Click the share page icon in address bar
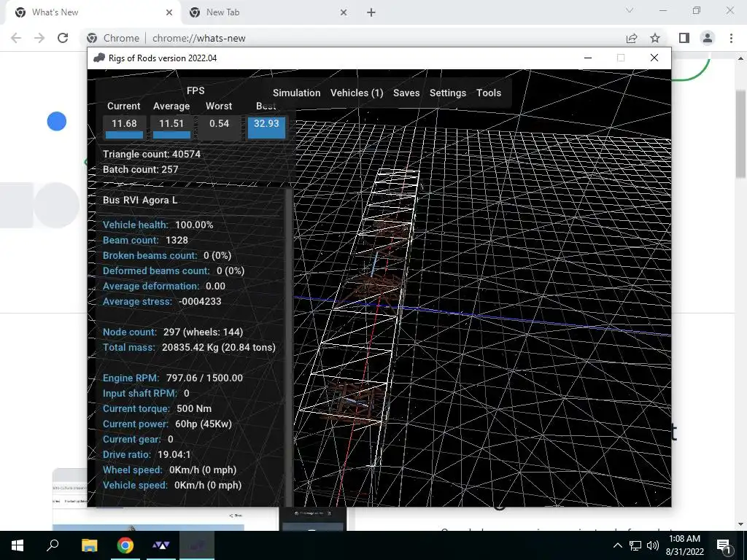The width and height of the screenshot is (747, 560). point(632,38)
